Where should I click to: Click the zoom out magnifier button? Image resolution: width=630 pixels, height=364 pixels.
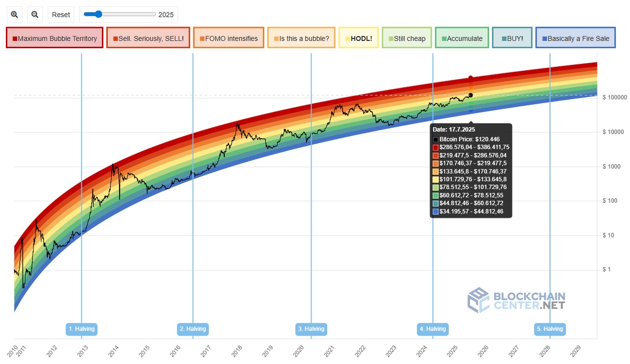(x=35, y=15)
